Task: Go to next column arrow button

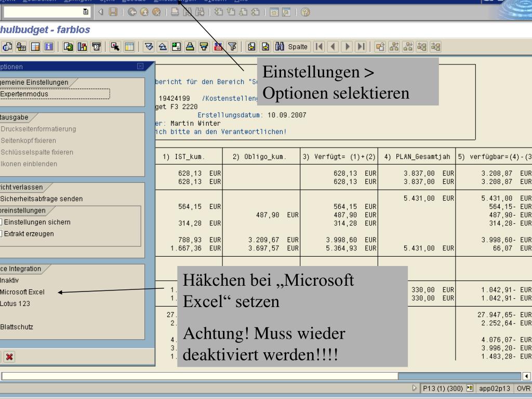Action: click(x=347, y=47)
